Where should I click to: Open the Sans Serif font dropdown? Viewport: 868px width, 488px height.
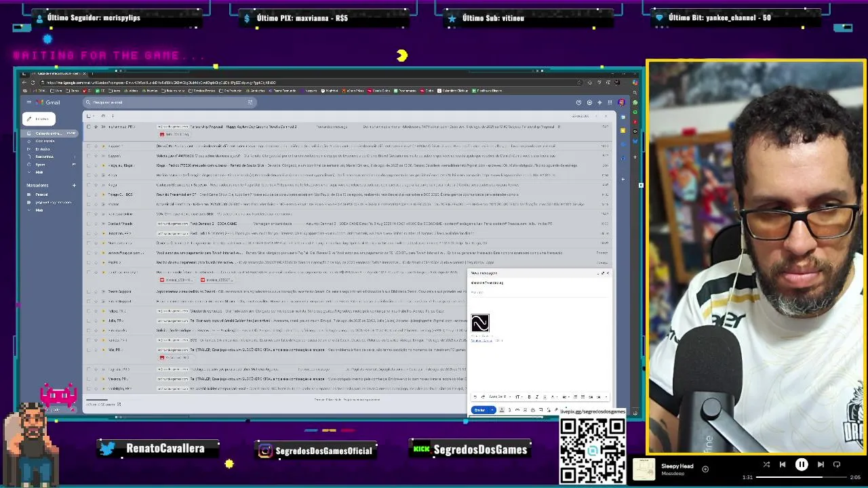pos(500,397)
